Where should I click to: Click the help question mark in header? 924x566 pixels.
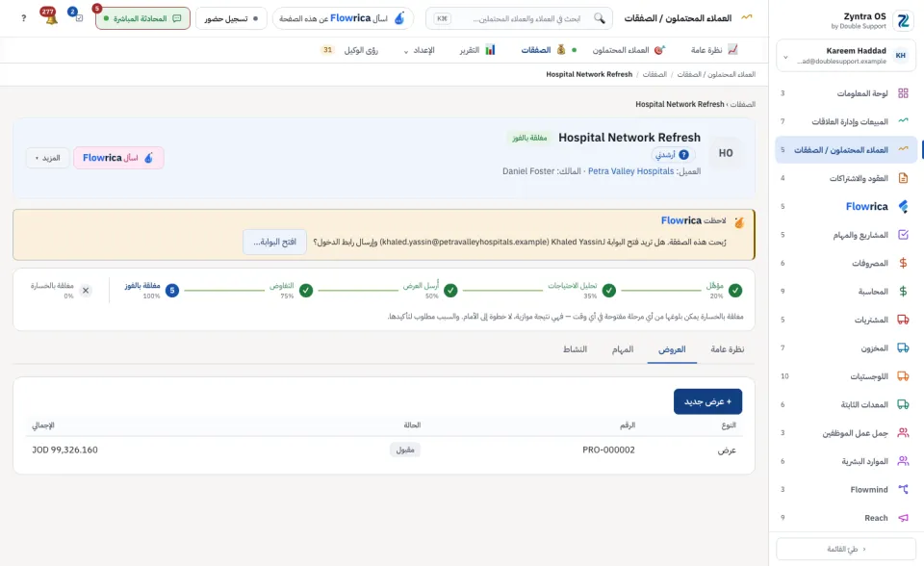coord(23,18)
